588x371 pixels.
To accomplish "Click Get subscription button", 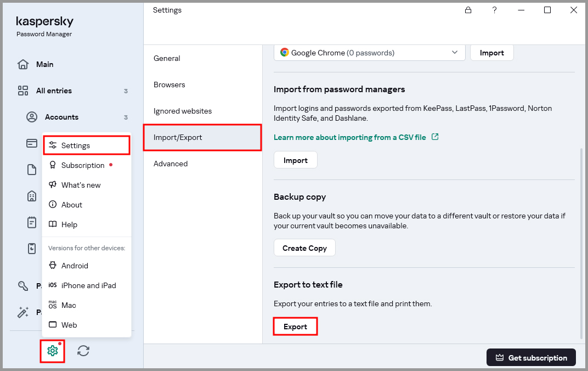I will (531, 357).
